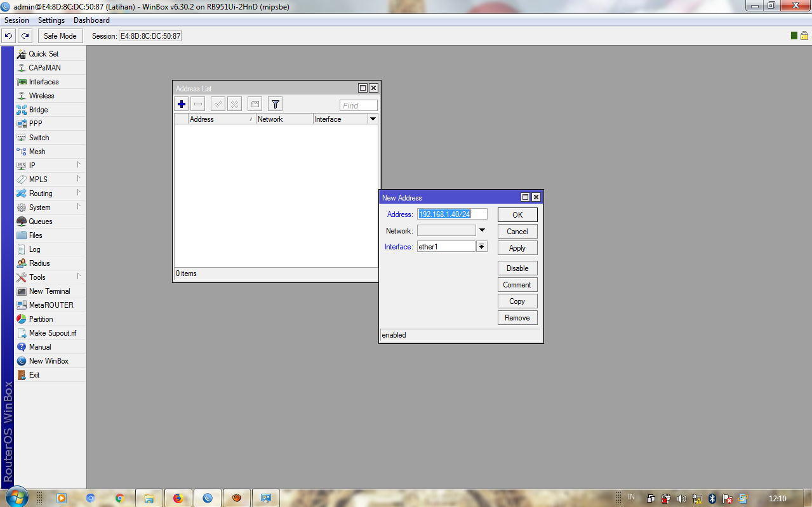Click the blue plus add button
The image size is (812, 507).
coord(182,104)
